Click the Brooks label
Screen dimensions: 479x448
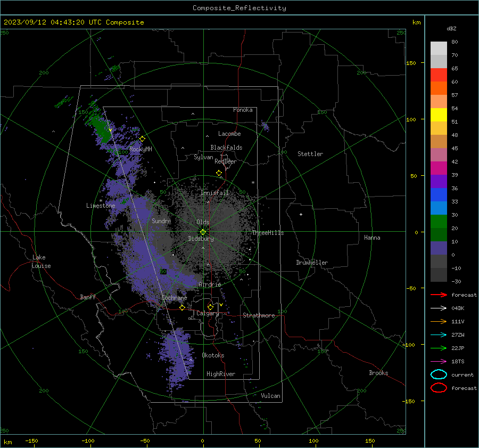pos(378,373)
